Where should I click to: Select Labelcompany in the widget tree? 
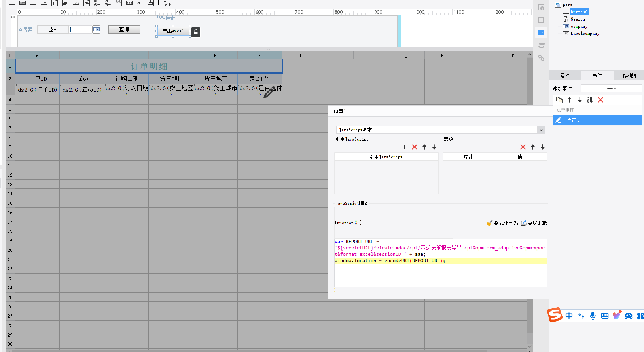585,33
